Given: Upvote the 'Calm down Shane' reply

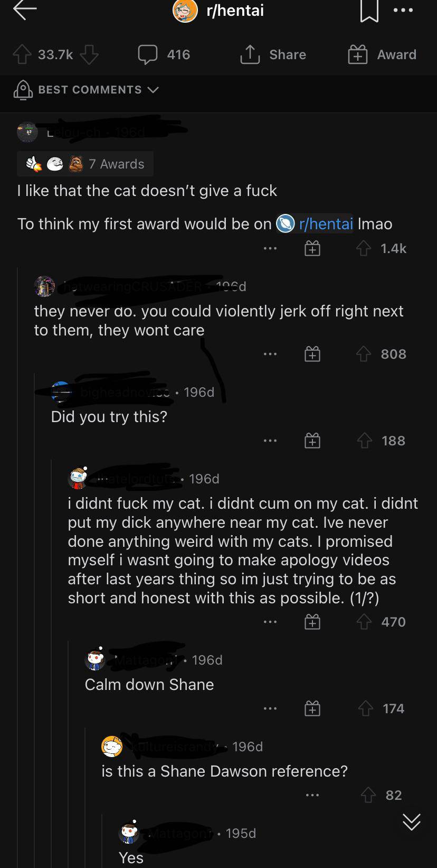Looking at the screenshot, I should pos(366,708).
